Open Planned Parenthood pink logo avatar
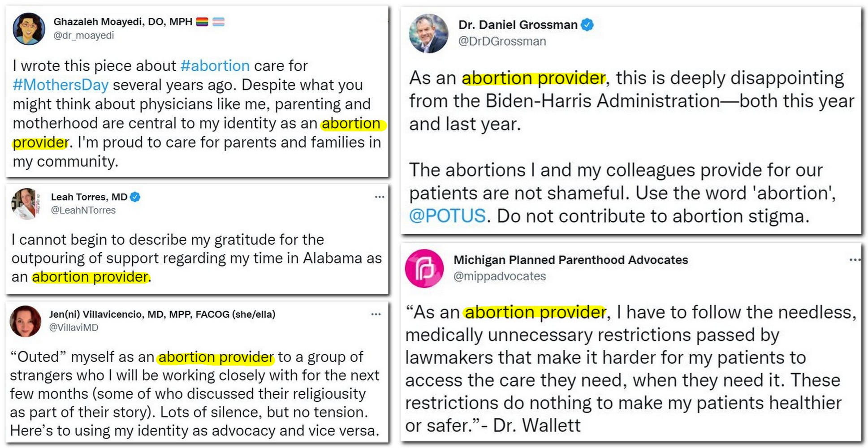This screenshot has width=868, height=448. coord(424,268)
